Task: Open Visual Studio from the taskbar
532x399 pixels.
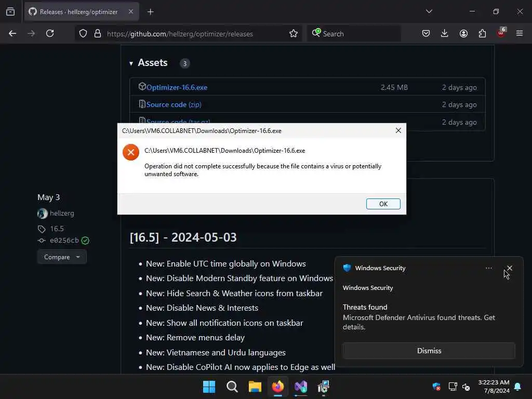Action: pos(301,387)
